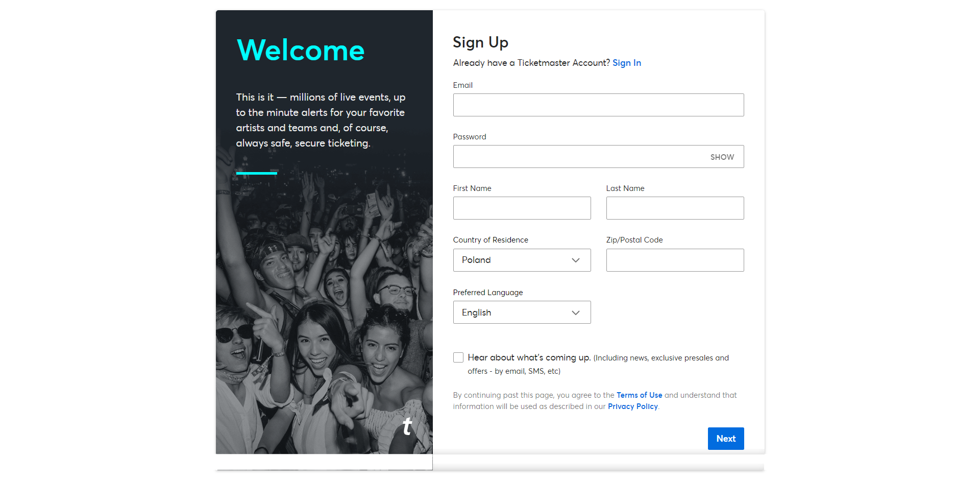This screenshot has height=481, width=980.
Task: Click the Welcome heading on the banner
Action: click(301, 50)
